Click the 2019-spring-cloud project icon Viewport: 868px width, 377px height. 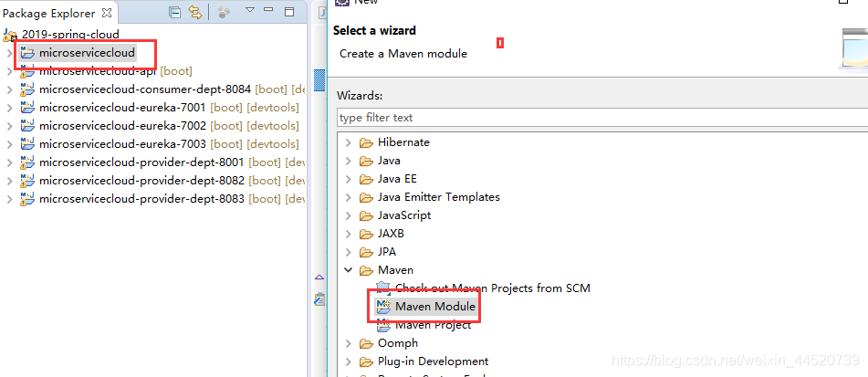(10, 36)
